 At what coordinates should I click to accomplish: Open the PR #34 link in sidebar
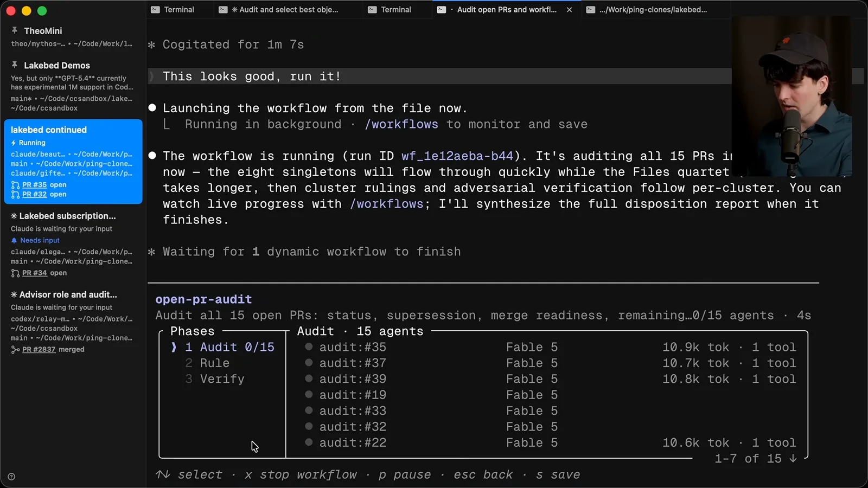pos(34,273)
